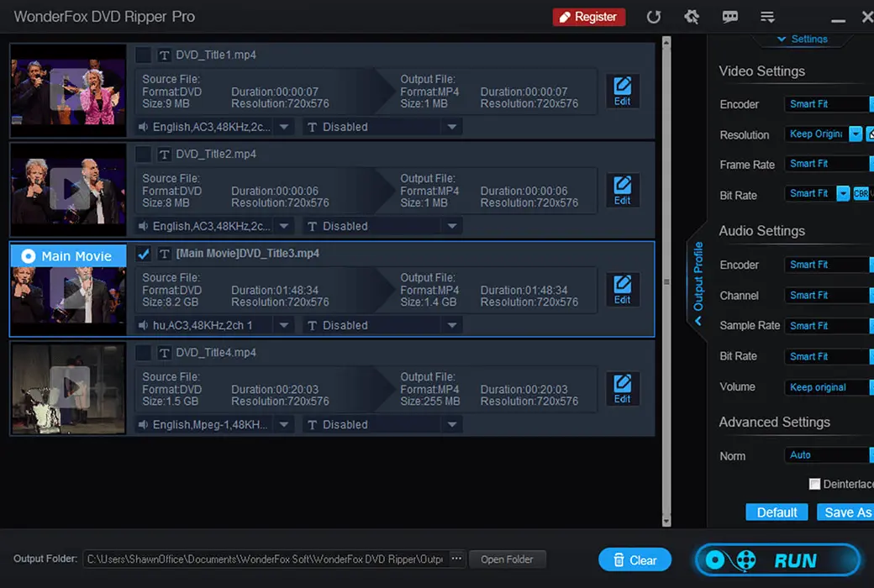This screenshot has width=874, height=588.
Task: Click the rename T icon for DVD_Title4.mp4
Action: point(164,353)
